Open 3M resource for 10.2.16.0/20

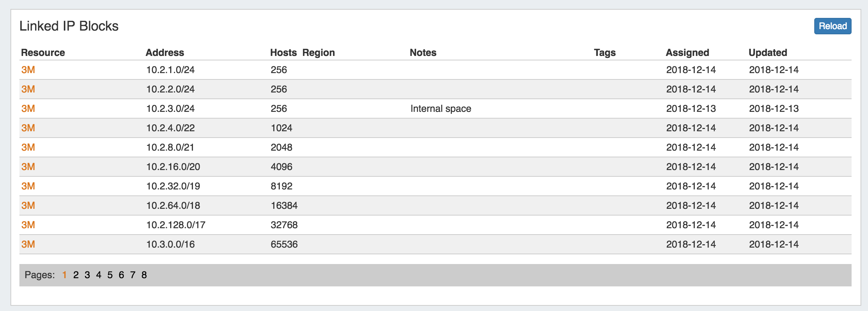[x=28, y=167]
